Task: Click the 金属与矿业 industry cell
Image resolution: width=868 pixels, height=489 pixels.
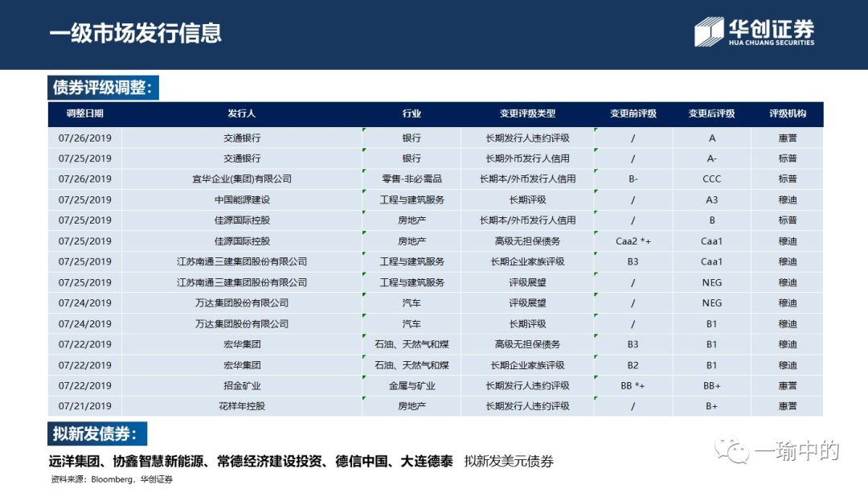Action: [411, 385]
